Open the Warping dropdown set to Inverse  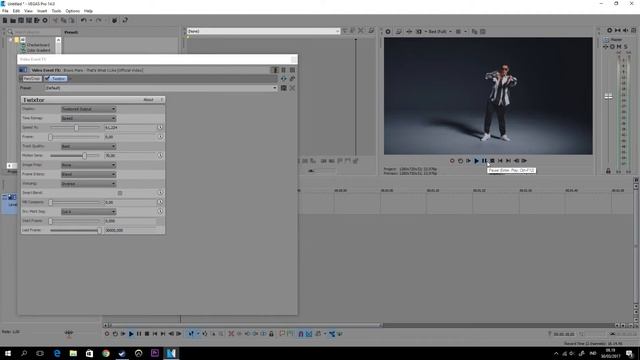tap(89, 184)
